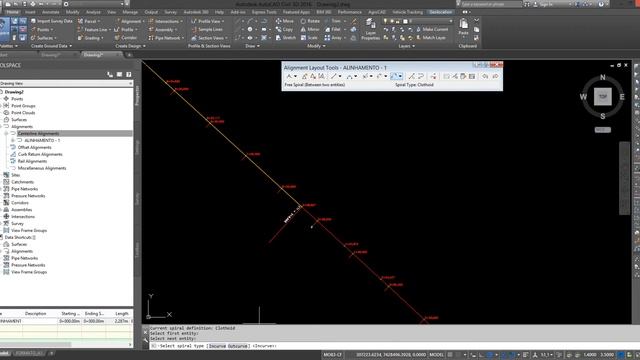Click the undo icon in Alignment Layout Tools
Viewport: 640px width, 360px height.
(x=485, y=76)
